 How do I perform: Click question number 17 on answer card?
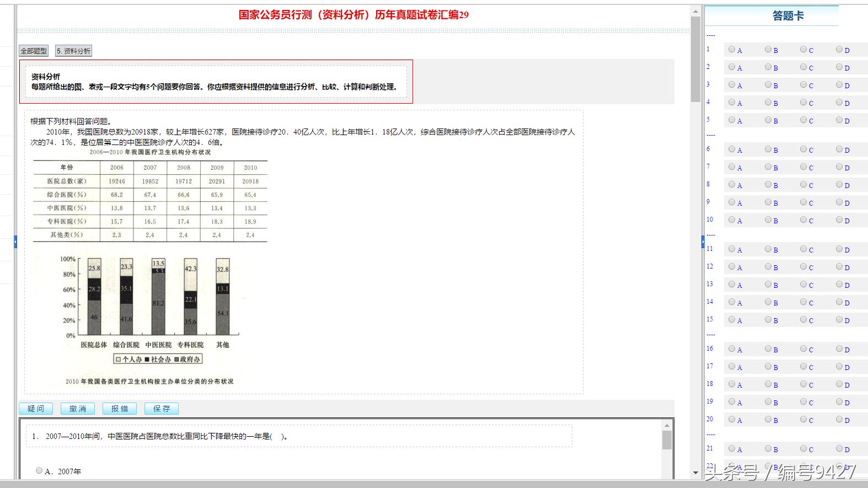(x=710, y=366)
